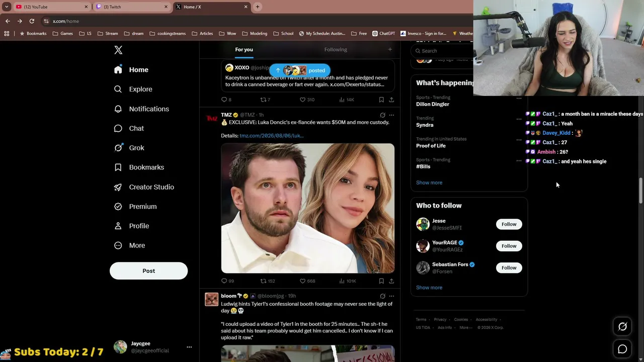Open the Premium page

click(135, 206)
